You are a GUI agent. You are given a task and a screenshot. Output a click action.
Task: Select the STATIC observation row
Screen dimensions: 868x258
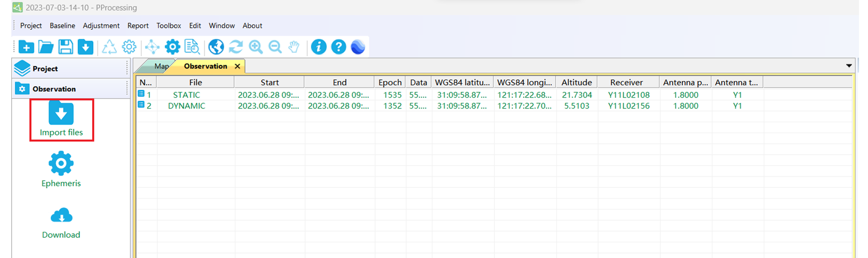[186, 95]
